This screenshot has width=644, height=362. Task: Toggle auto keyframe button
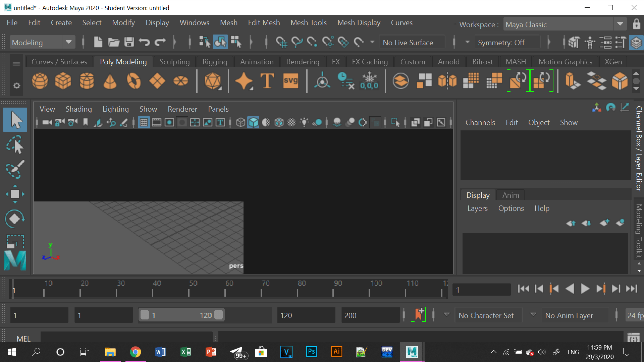pos(418,315)
